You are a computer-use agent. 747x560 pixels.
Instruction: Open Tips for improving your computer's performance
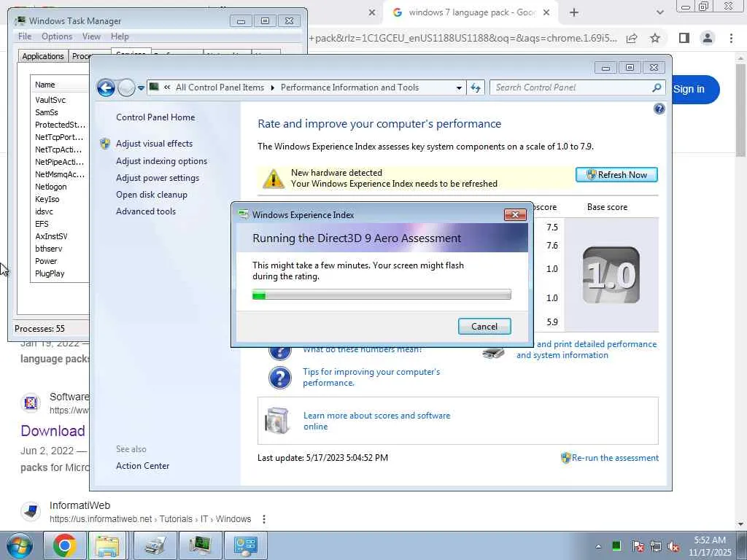(371, 377)
